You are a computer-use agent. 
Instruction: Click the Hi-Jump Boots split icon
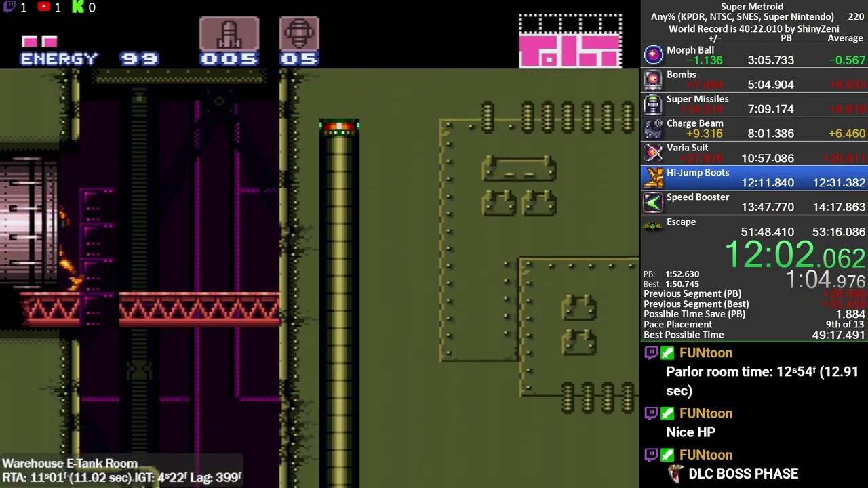pyautogui.click(x=653, y=178)
